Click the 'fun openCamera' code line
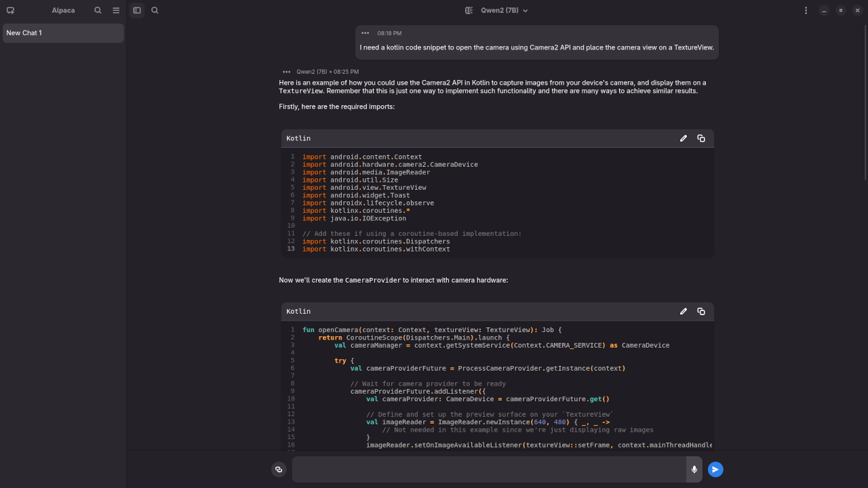868x488 pixels. tap(432, 330)
